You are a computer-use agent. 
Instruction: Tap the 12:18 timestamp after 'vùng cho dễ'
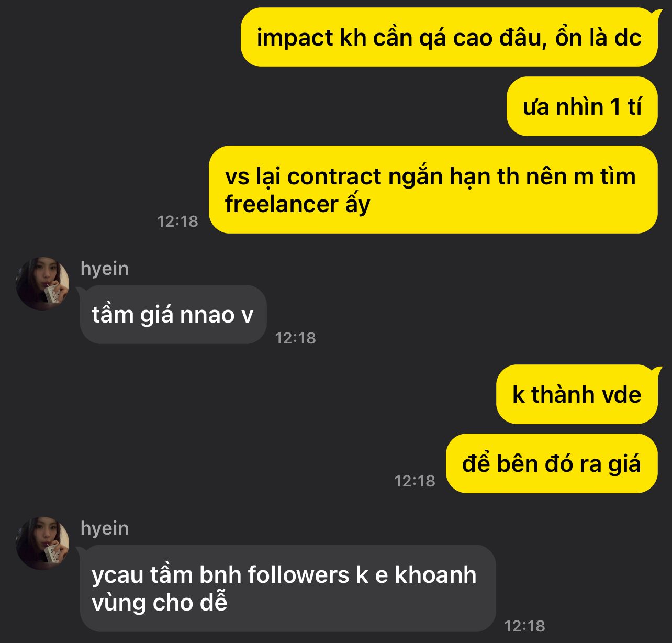(524, 626)
